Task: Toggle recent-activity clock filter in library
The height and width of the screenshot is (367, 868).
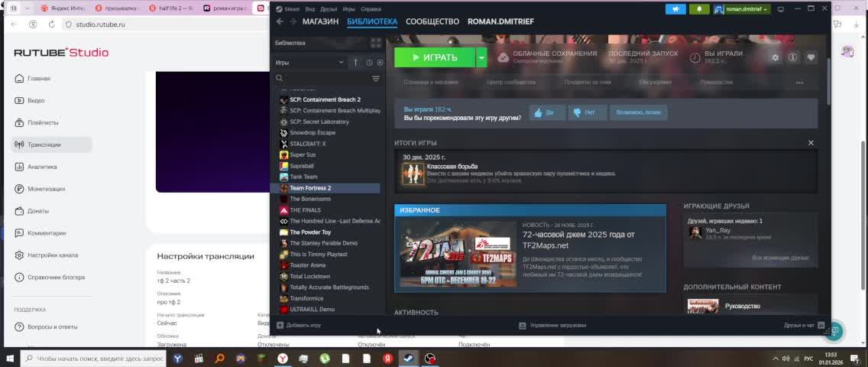Action: point(369,63)
